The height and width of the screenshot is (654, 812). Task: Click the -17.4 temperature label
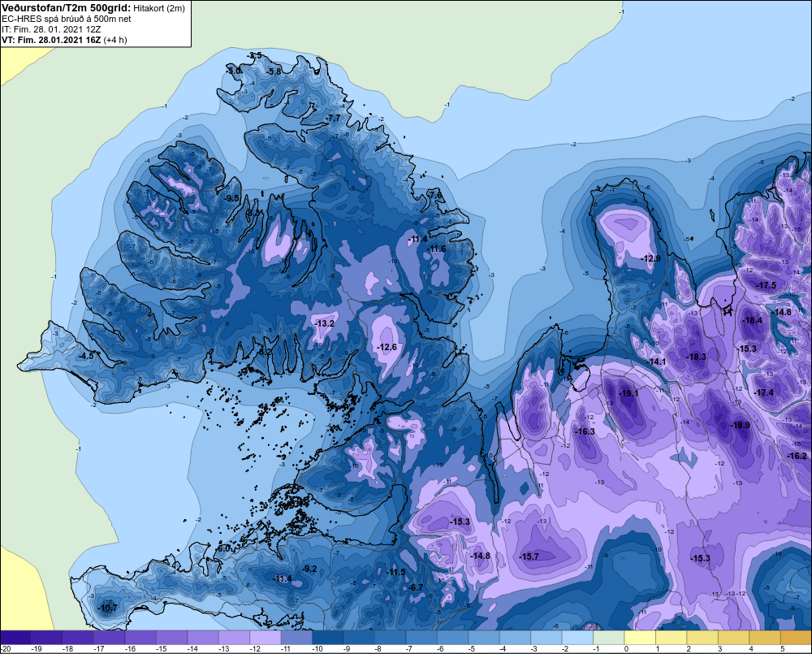(764, 392)
